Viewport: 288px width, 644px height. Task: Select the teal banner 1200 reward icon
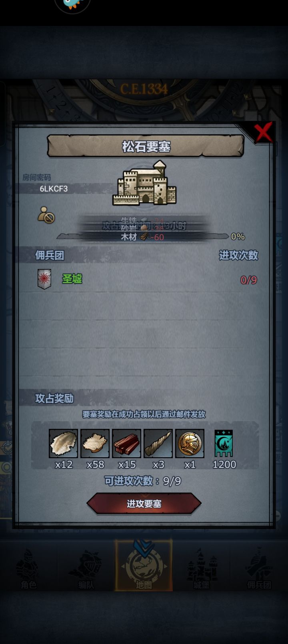(x=224, y=443)
